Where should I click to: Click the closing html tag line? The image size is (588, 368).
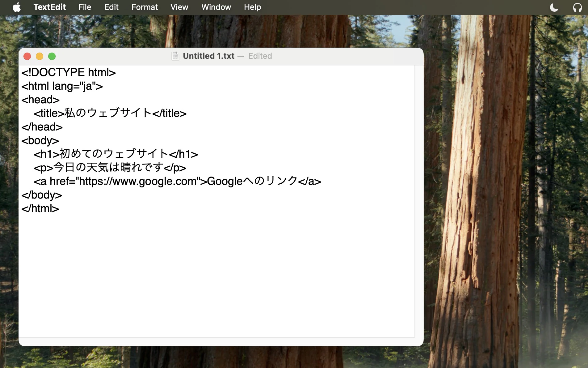40,209
